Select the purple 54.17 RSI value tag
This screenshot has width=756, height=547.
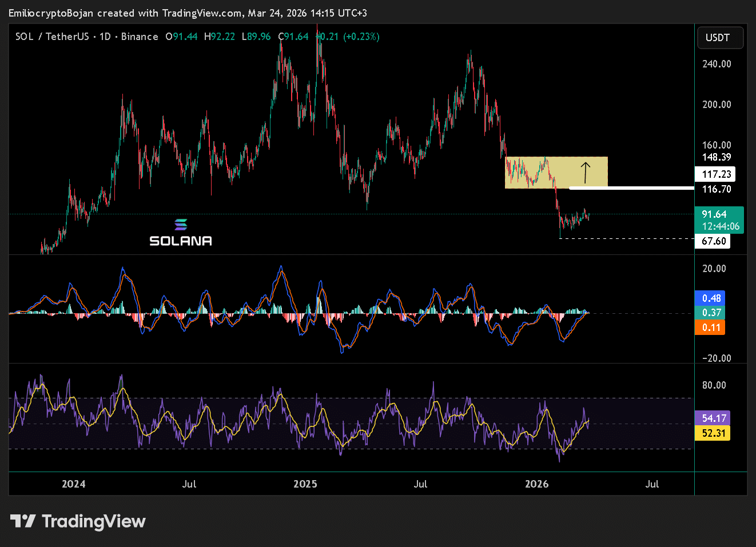[x=713, y=418]
